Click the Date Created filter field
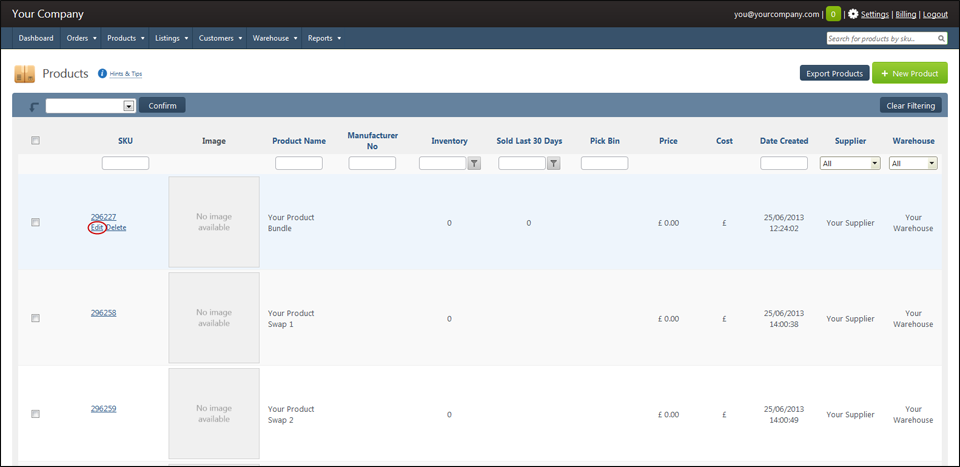The image size is (960, 467). click(x=784, y=163)
